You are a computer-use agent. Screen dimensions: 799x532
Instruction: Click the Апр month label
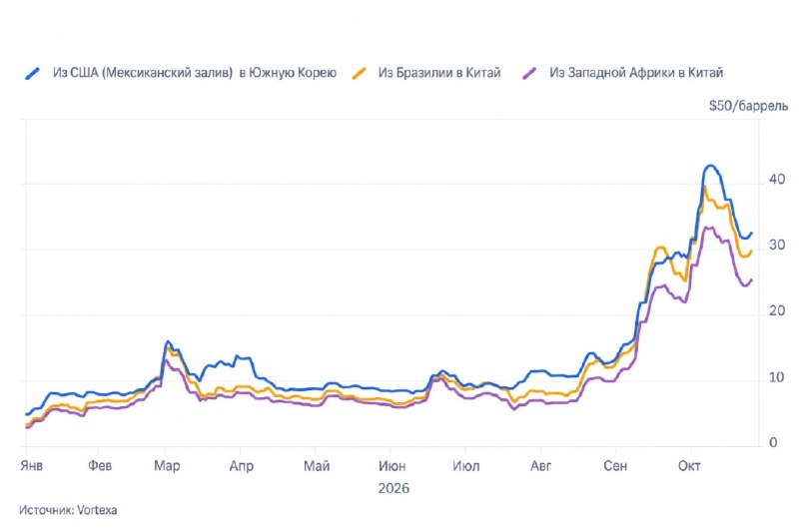coord(241,466)
